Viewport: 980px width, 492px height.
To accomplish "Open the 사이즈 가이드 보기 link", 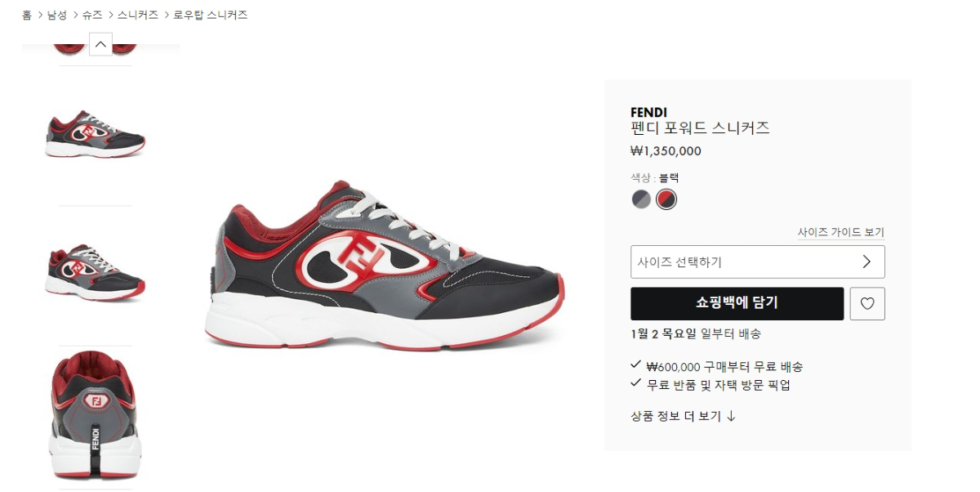I will (x=840, y=232).
